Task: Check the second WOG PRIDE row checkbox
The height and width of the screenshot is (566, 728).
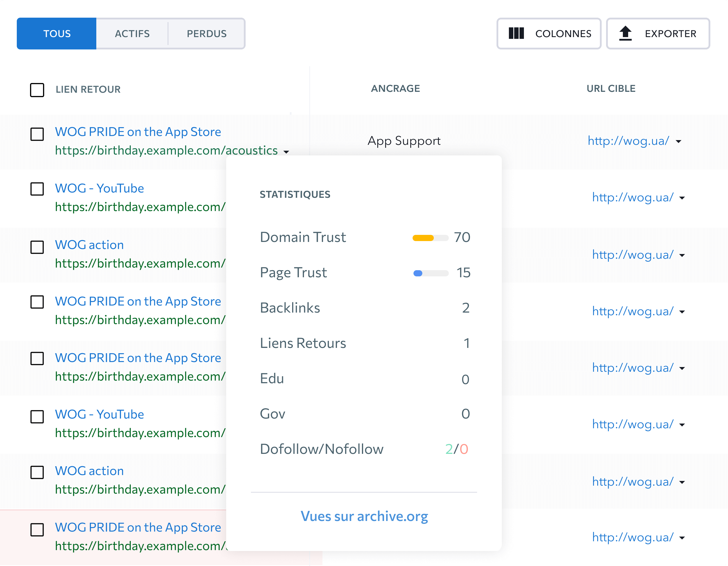Action: coord(37,302)
